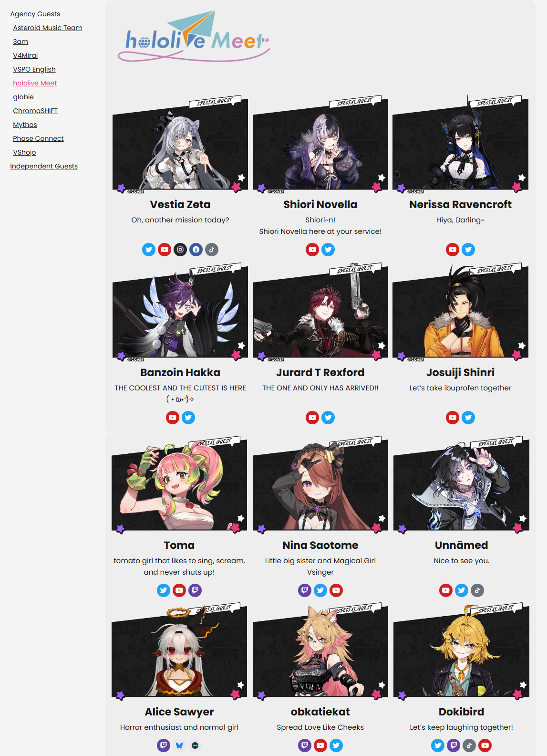Viewport: 547px width, 756px height.
Task: Open Vestia Zeta's Facebook icon
Action: pos(196,250)
